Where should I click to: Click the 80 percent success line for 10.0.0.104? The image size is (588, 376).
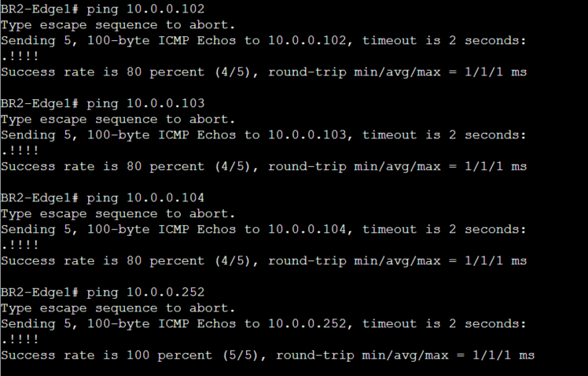click(x=263, y=261)
